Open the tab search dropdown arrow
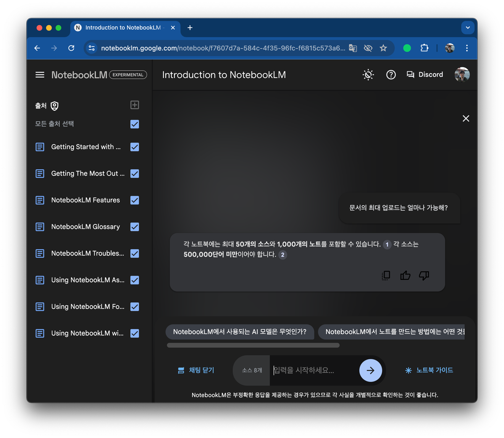This screenshot has height=438, width=504. tap(468, 28)
